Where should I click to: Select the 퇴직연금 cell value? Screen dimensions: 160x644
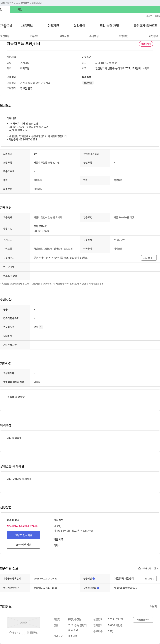point(118,249)
